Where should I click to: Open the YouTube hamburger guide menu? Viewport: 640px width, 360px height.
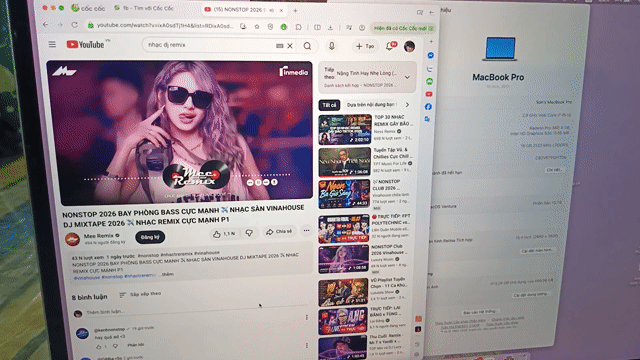[x=52, y=44]
